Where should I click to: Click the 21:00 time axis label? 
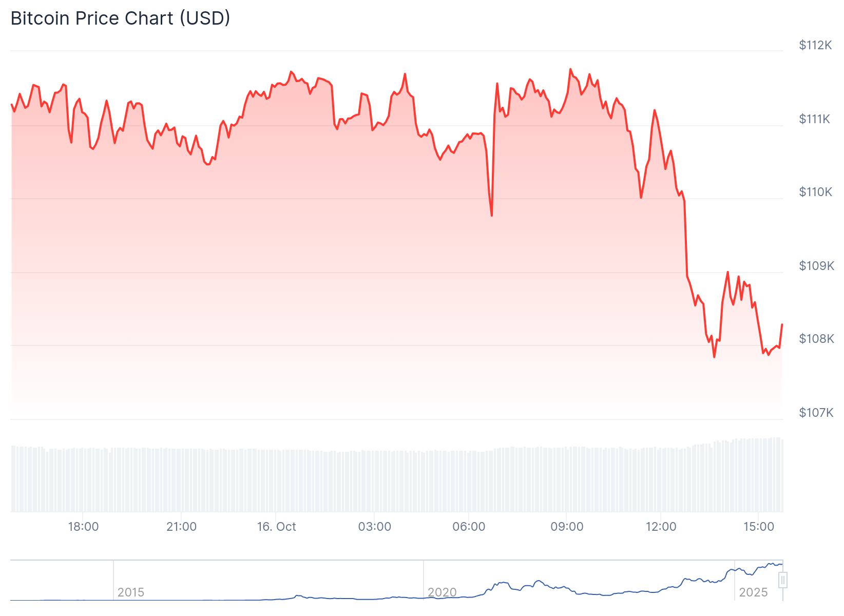[x=181, y=527]
